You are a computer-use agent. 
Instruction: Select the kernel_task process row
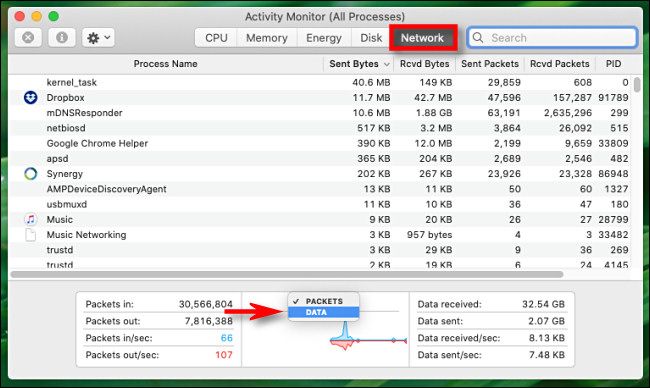point(320,82)
